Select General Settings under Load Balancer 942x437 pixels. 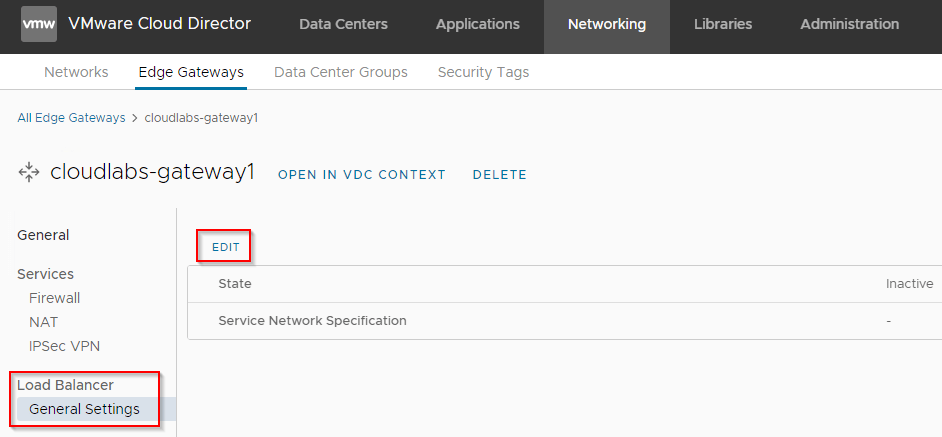click(84, 409)
